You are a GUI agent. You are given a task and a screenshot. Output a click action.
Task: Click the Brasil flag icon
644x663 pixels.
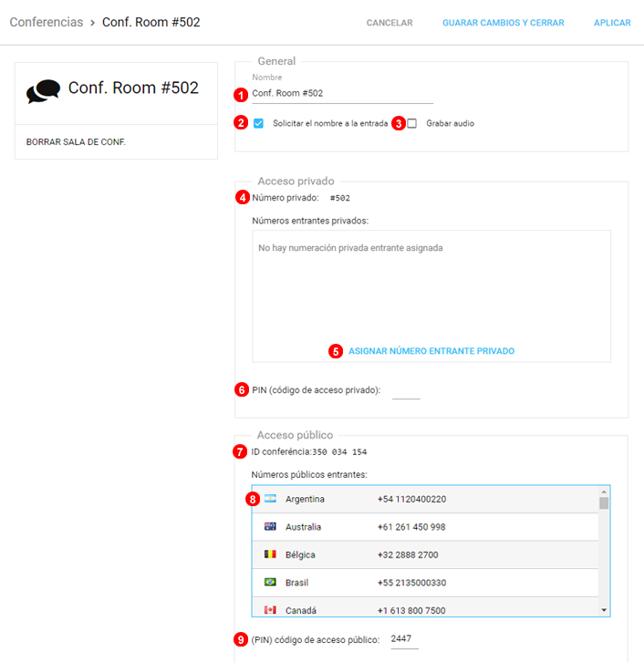270,582
